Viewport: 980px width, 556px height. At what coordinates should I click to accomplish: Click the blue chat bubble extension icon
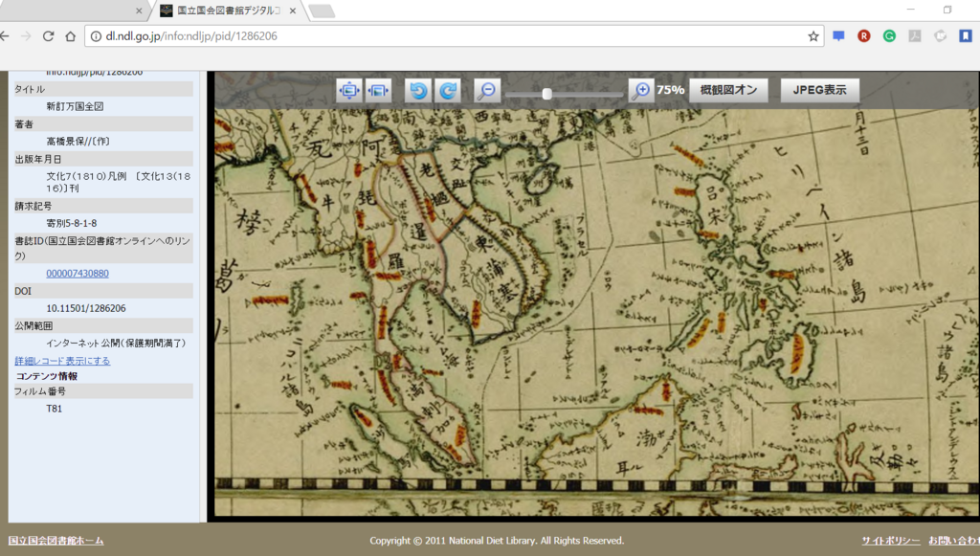coord(838,36)
